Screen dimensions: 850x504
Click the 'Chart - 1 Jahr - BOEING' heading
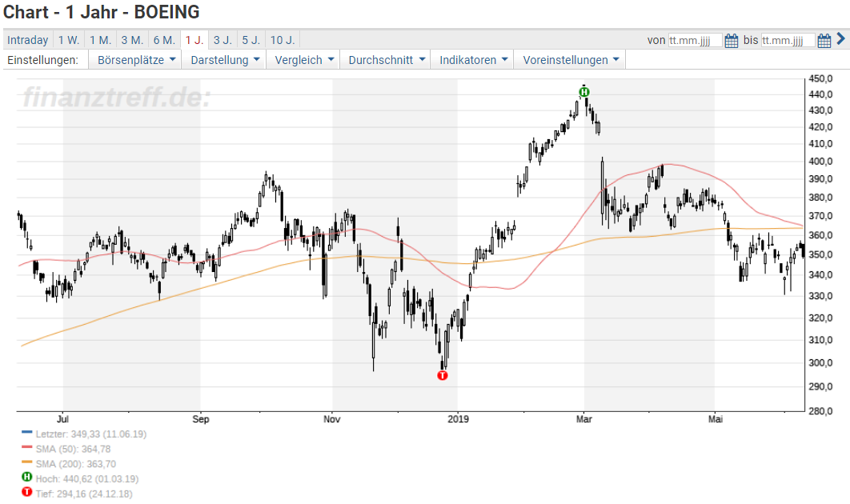[102, 12]
